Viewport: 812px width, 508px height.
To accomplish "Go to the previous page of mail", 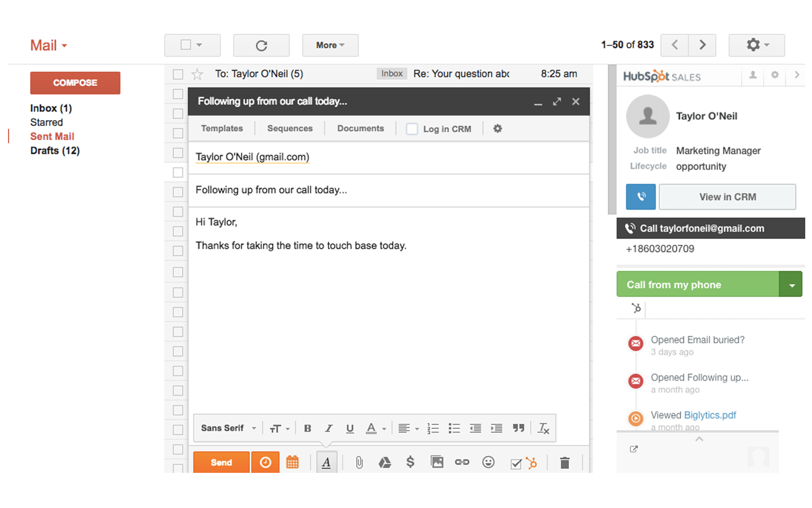I will click(x=675, y=45).
